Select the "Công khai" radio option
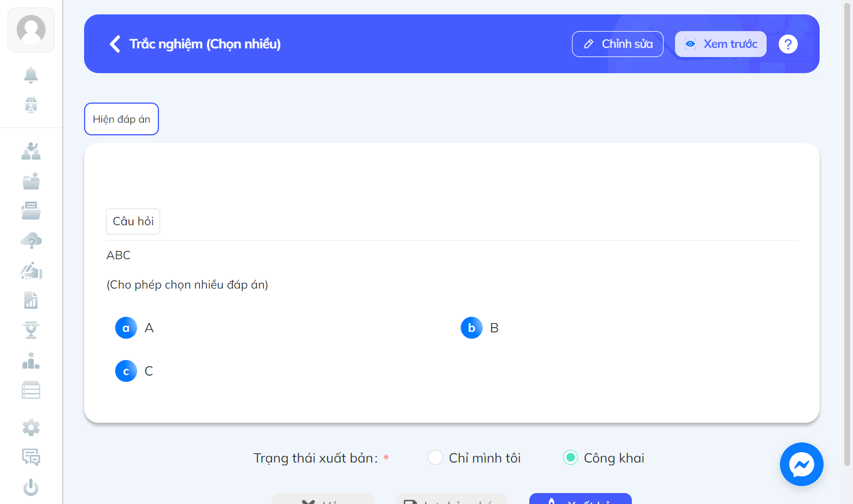This screenshot has width=853, height=504. pos(570,457)
